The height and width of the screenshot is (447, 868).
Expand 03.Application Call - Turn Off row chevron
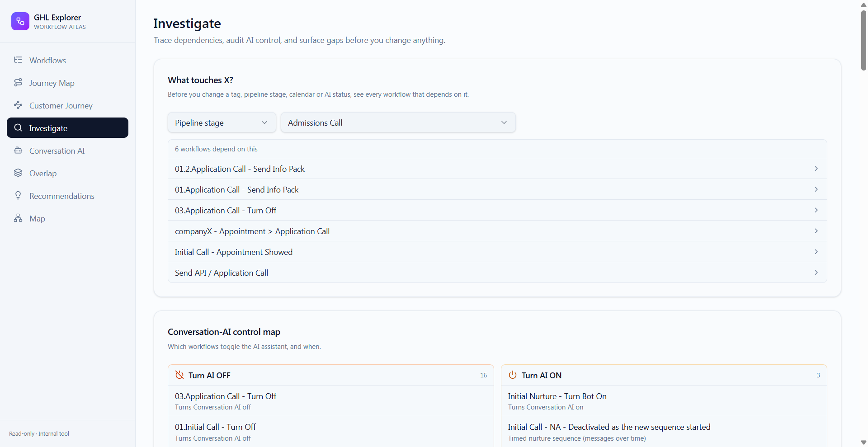pos(816,210)
